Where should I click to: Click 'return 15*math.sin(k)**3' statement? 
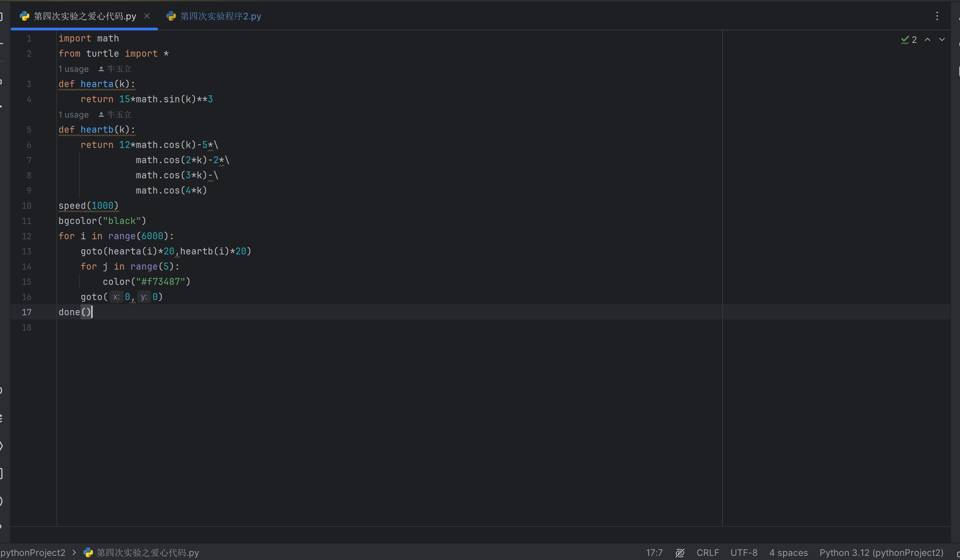147,100
